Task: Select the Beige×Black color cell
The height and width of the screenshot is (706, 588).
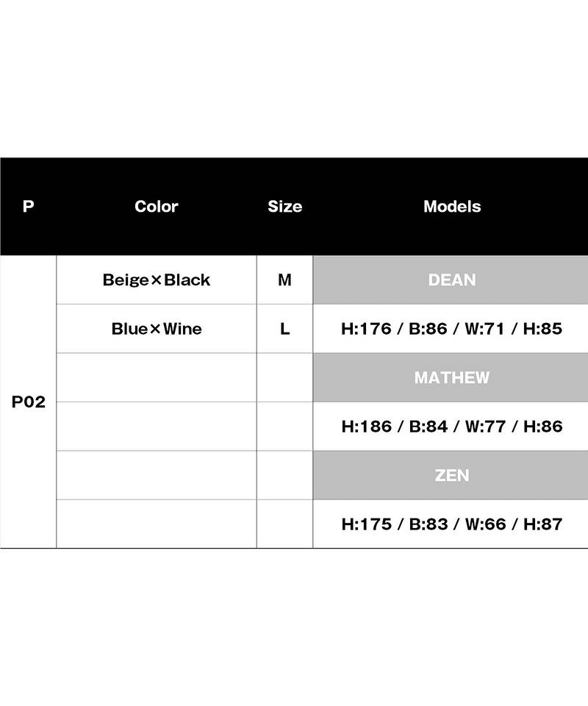Action: pyautogui.click(x=156, y=280)
